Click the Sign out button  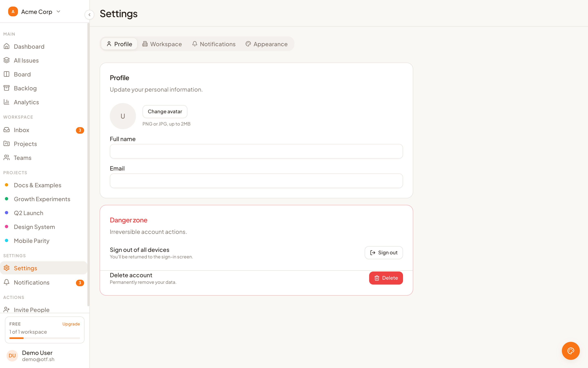click(x=384, y=253)
